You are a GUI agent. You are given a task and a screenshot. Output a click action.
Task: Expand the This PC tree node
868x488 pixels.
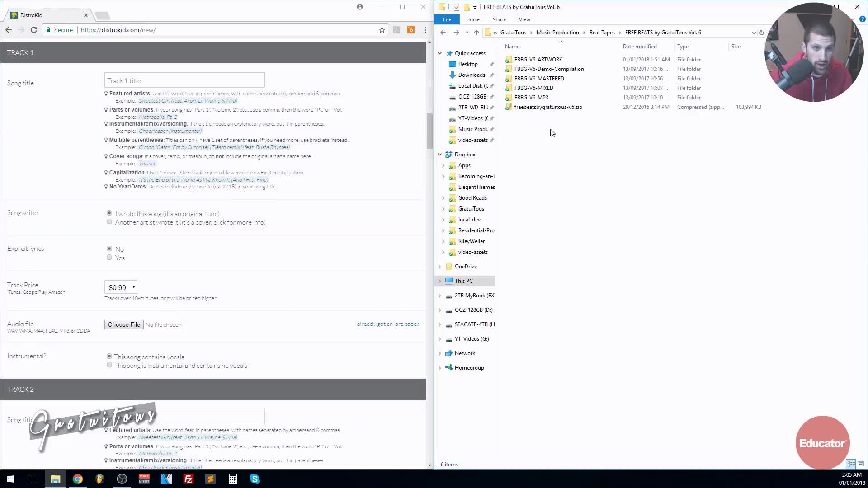point(439,281)
